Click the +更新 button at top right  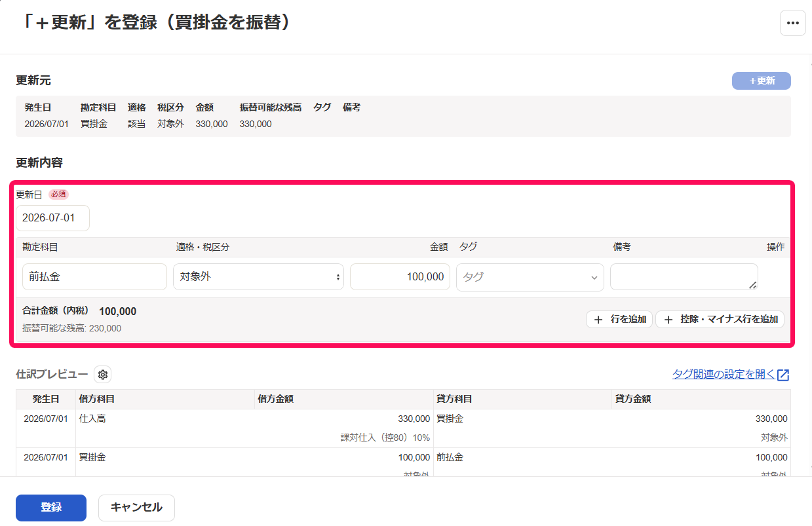click(x=762, y=81)
